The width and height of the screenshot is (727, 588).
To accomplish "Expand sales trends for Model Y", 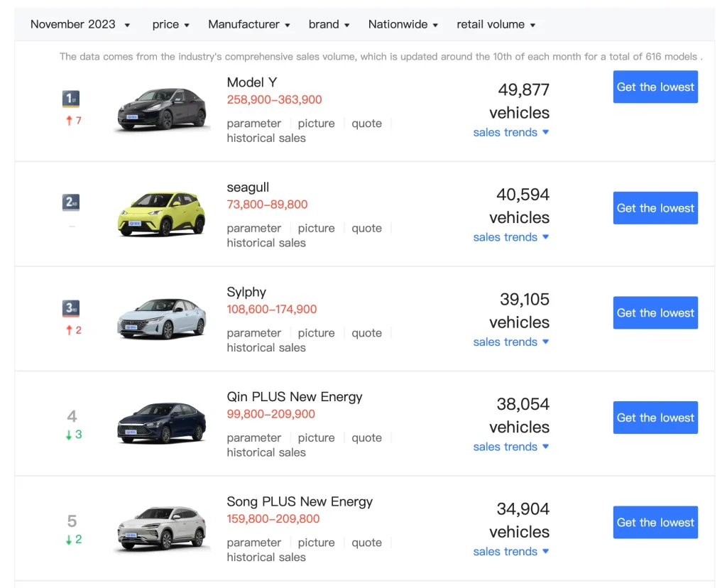I will click(x=510, y=132).
